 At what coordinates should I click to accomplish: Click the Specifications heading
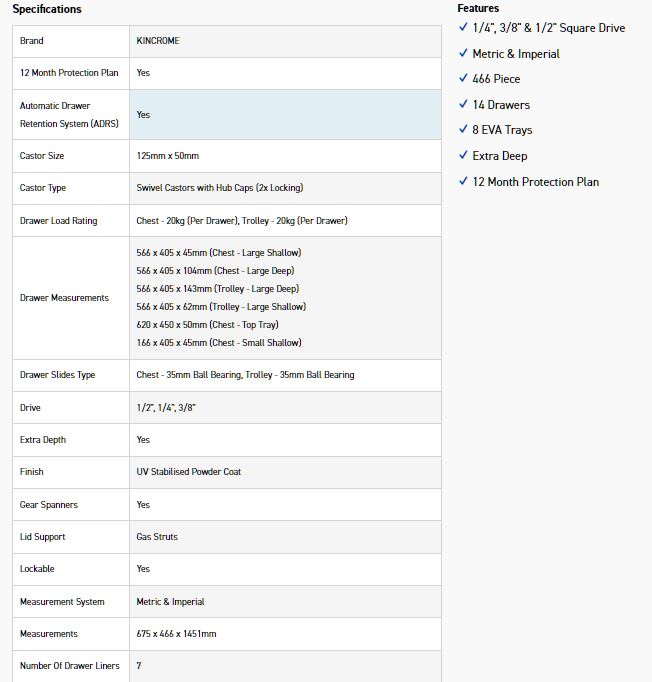[47, 9]
